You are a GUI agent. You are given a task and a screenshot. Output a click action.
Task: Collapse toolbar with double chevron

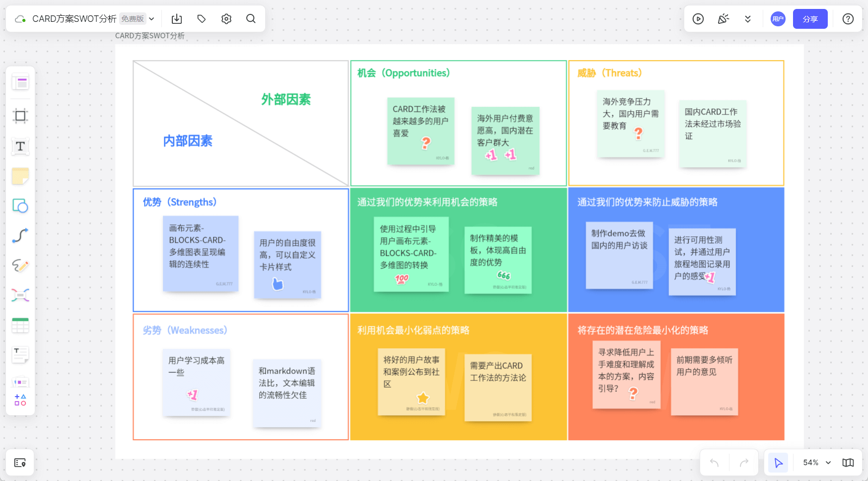(748, 19)
